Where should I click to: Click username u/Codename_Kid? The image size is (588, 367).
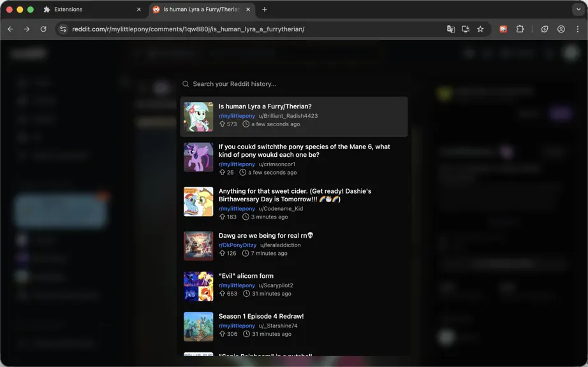point(281,208)
